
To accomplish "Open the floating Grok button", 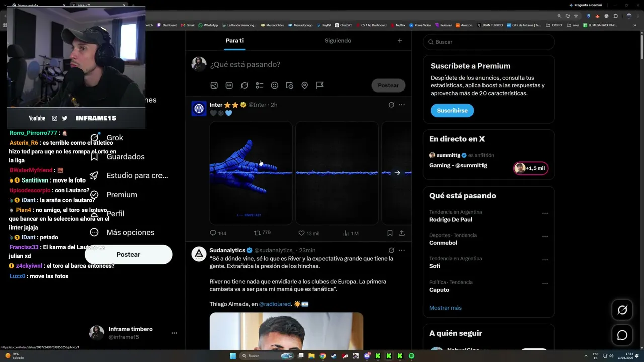I will [x=622, y=310].
